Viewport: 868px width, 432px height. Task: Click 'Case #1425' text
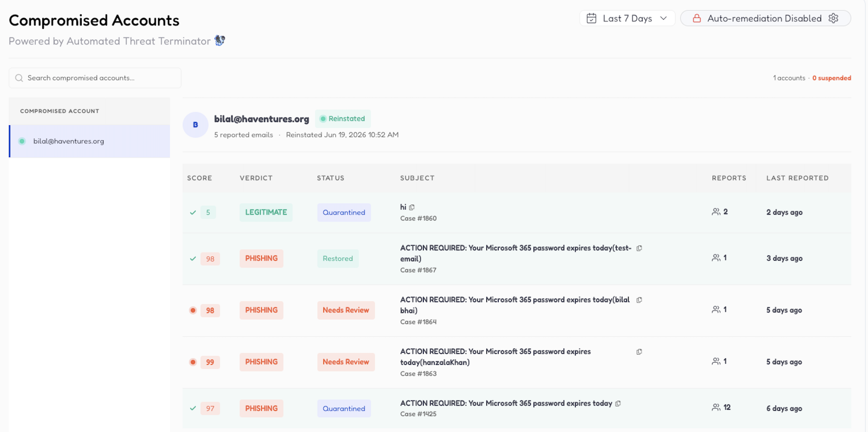pyautogui.click(x=418, y=414)
